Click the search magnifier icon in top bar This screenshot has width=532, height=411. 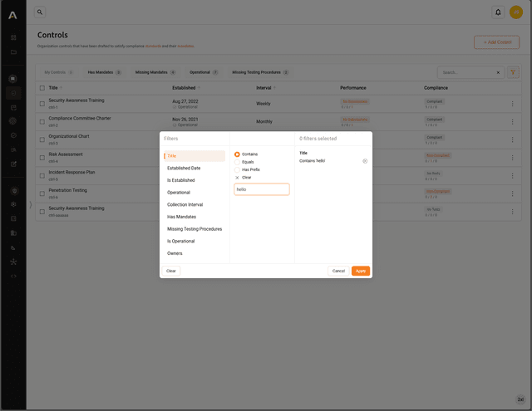(x=40, y=12)
